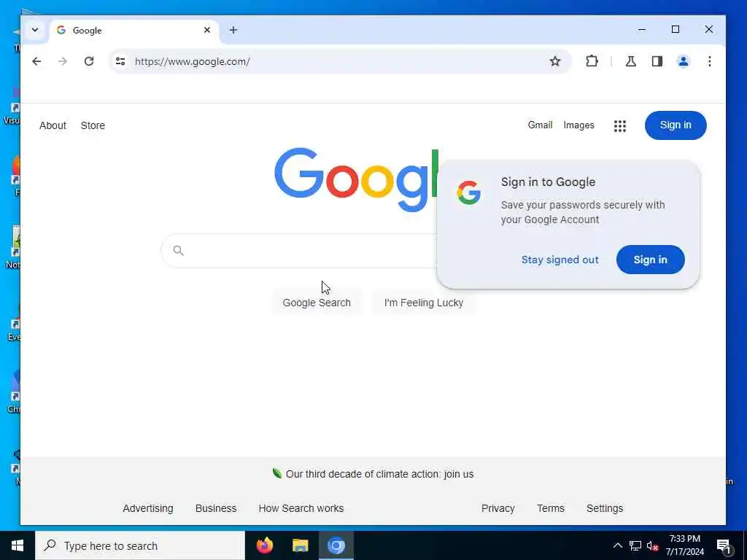Go back with the browser back arrow
This screenshot has height=560, width=747.
click(x=36, y=61)
